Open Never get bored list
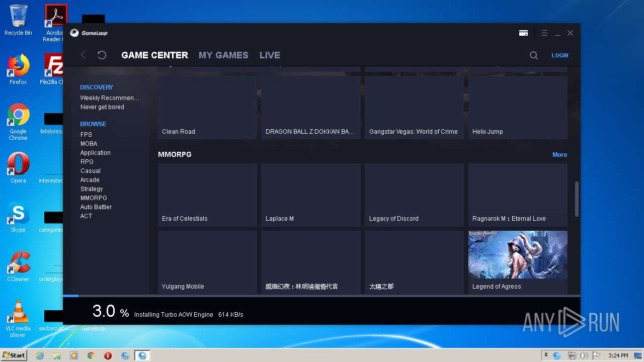The image size is (644, 362). click(102, 107)
